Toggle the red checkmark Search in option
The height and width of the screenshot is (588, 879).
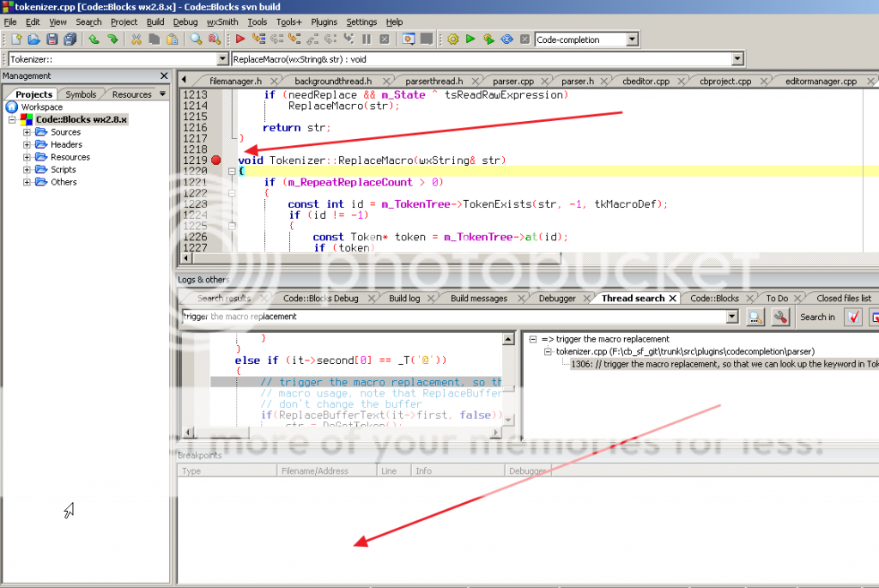pos(853,318)
